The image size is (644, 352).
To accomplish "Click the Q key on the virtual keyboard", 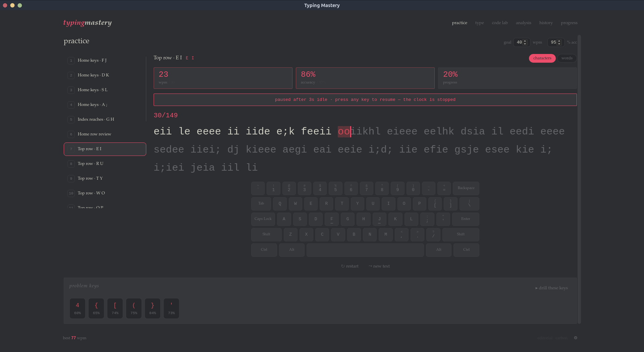I will click(280, 204).
